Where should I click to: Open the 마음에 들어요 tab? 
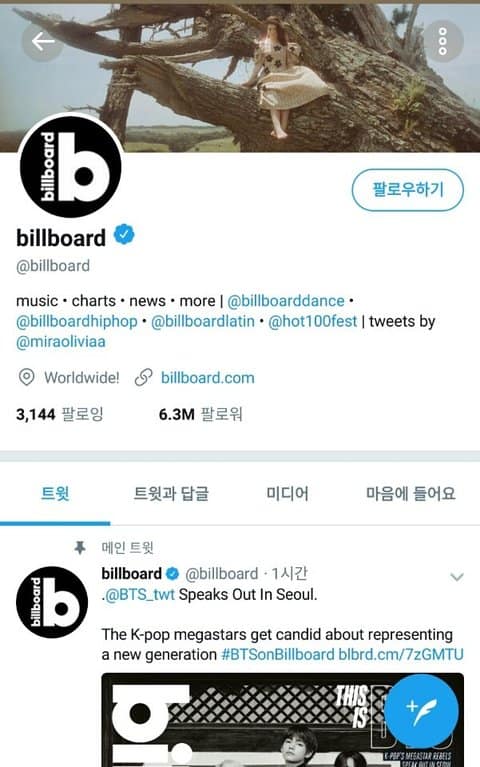(411, 494)
